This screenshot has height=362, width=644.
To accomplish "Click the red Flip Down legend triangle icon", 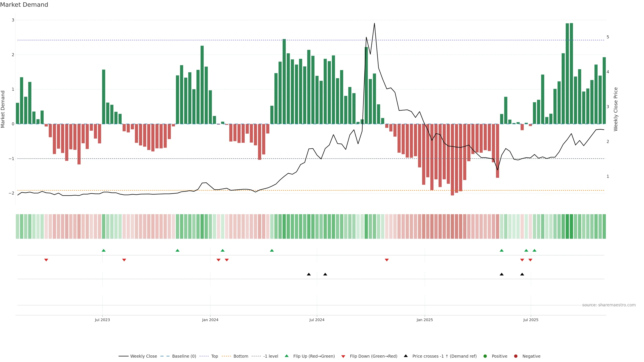I will coord(343,356).
